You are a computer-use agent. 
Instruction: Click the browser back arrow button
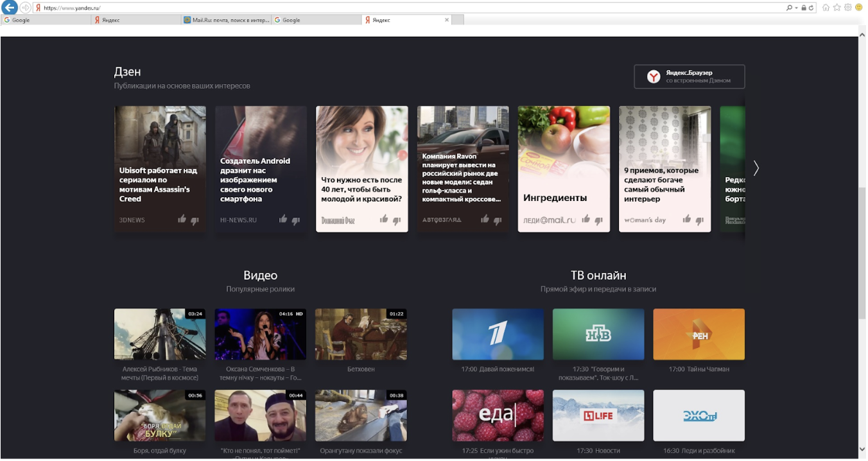[9, 8]
